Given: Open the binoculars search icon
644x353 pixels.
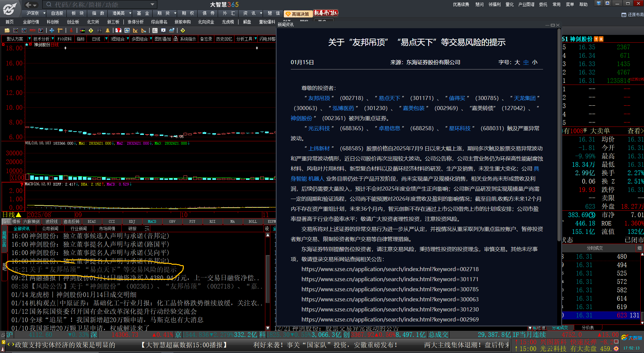Looking at the screenshot, I should click(x=99, y=31).
